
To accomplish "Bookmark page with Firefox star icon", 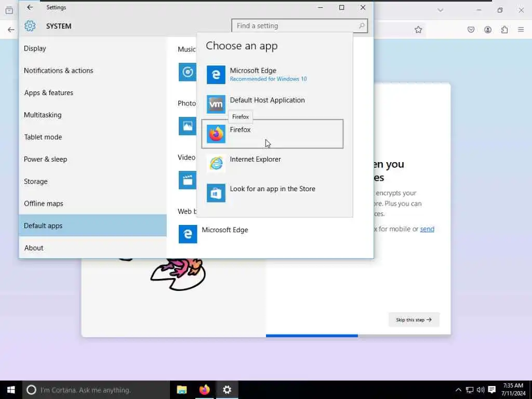I will tap(418, 30).
